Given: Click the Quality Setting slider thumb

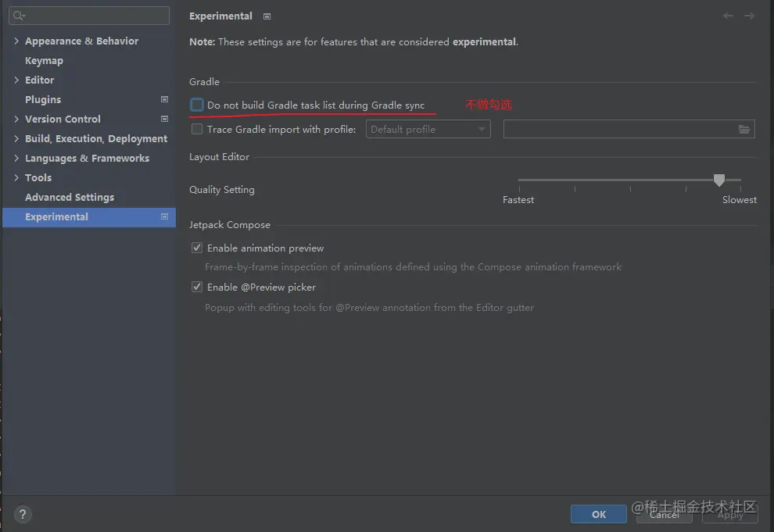Looking at the screenshot, I should (x=718, y=180).
